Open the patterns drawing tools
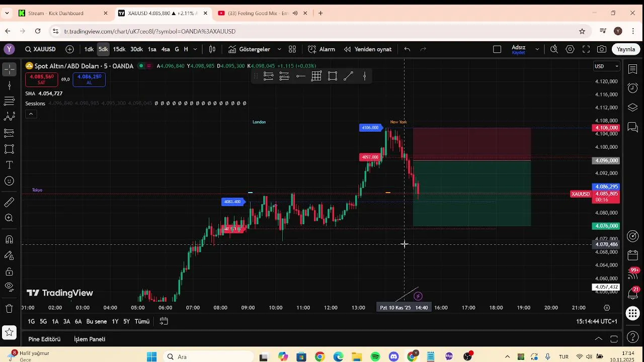Viewport: 644px width, 362px height. 9,117
